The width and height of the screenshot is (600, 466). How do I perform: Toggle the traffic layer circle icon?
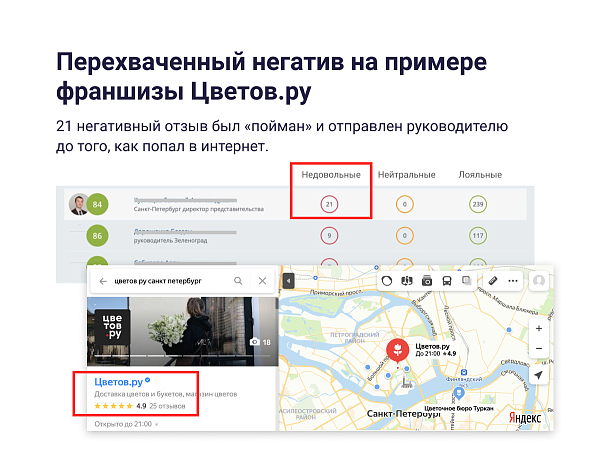(x=387, y=281)
